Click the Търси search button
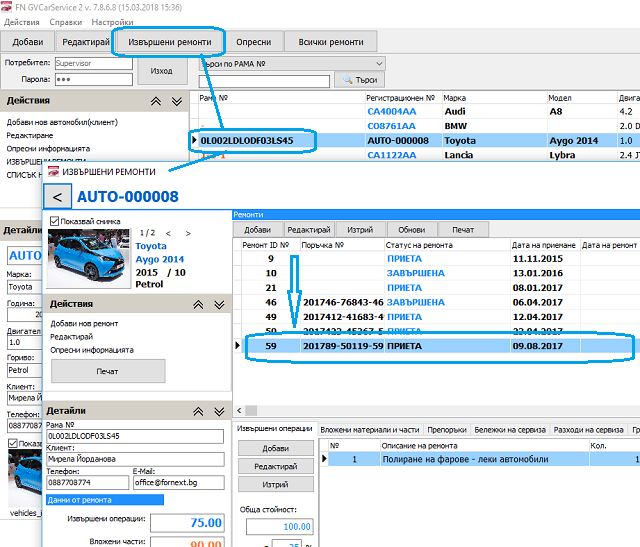 pyautogui.click(x=360, y=80)
